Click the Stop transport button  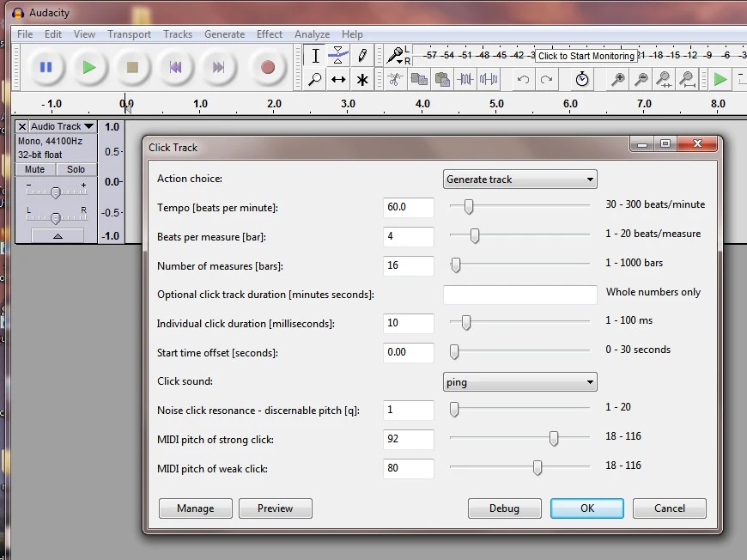pos(132,67)
